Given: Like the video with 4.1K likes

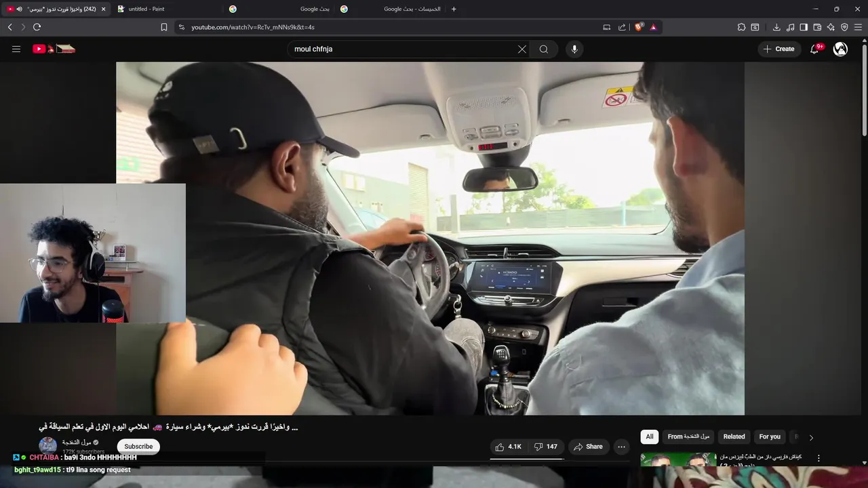Looking at the screenshot, I should [509, 447].
